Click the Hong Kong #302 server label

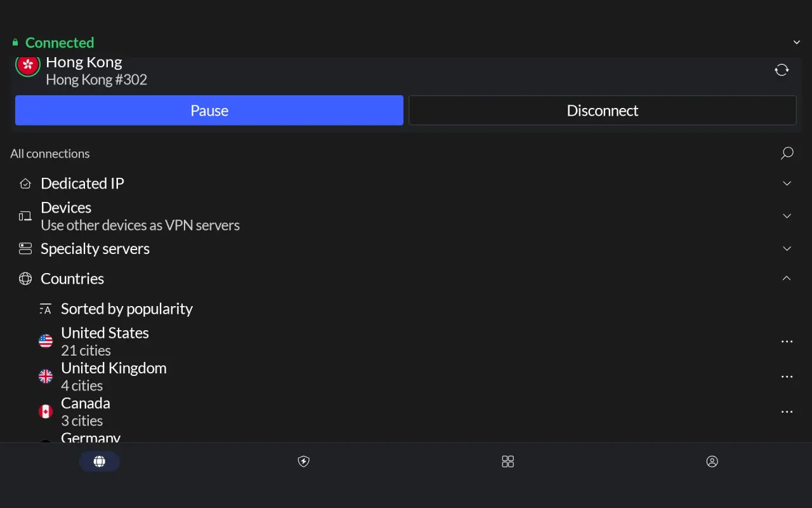coord(96,79)
